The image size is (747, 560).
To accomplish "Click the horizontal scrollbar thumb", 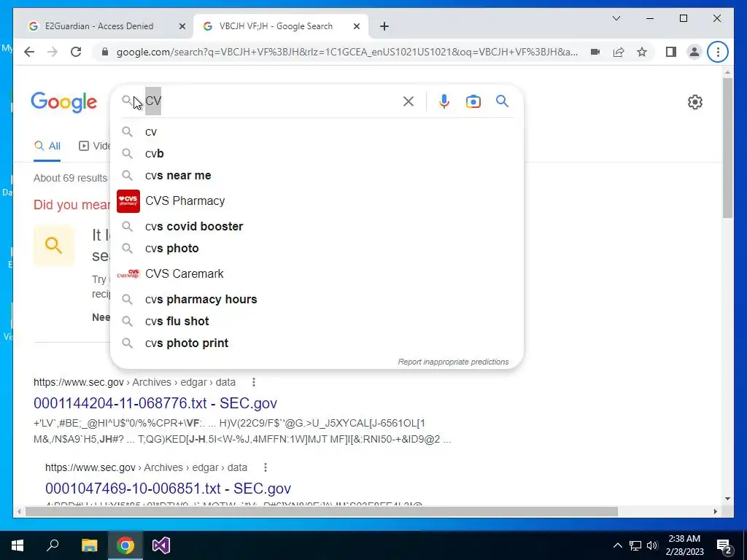I will click(322, 512).
